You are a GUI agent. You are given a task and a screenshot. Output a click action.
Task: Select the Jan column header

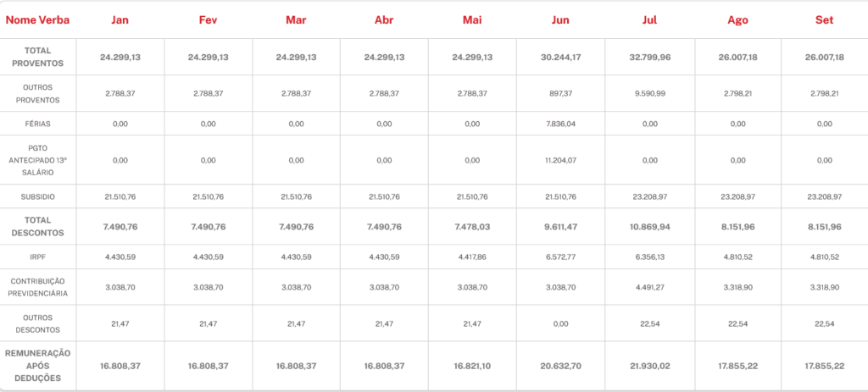(120, 19)
